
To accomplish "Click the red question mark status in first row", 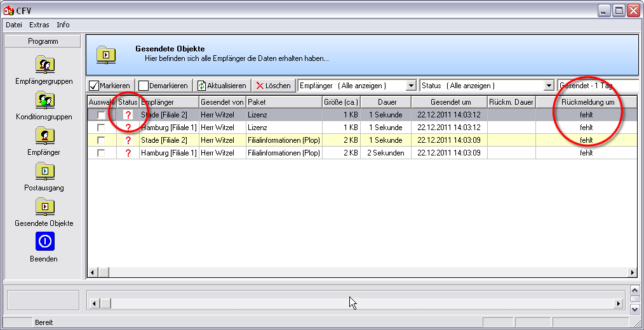I will pos(128,115).
